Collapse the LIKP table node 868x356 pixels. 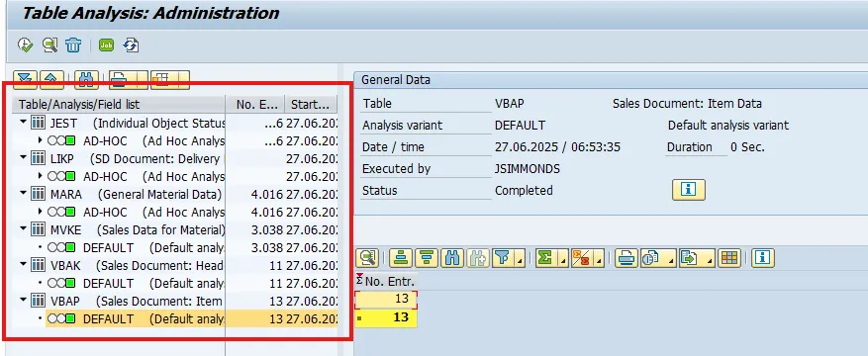tap(23, 158)
